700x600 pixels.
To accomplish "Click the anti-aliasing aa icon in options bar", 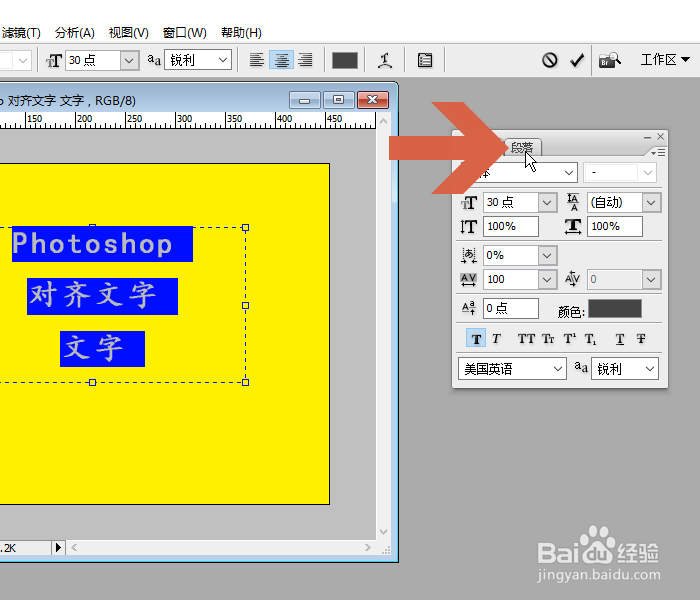I will pyautogui.click(x=154, y=60).
